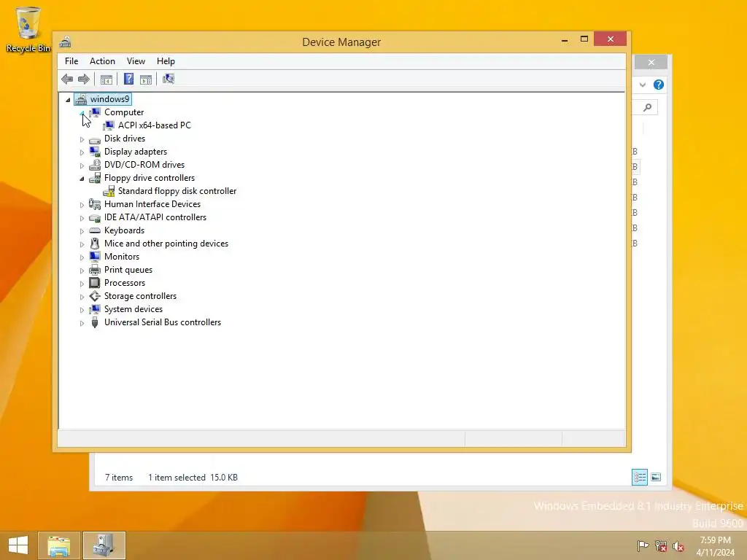The height and width of the screenshot is (560, 747).
Task: Expand the Monitors branch
Action: (x=82, y=257)
